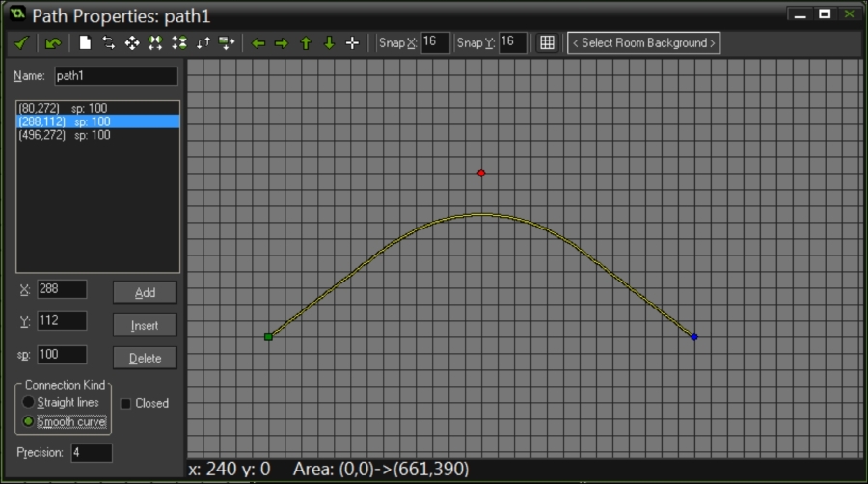Shift the view up with green arrow
This screenshot has width=868, height=484.
306,43
